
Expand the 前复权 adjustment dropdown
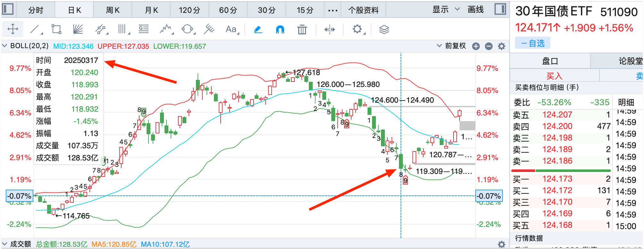tap(452, 46)
